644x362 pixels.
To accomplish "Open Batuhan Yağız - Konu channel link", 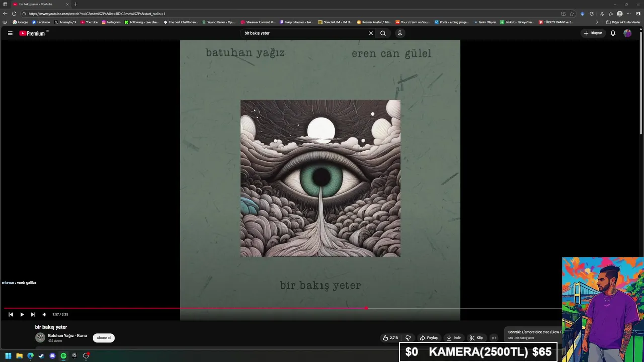I will coord(67,336).
